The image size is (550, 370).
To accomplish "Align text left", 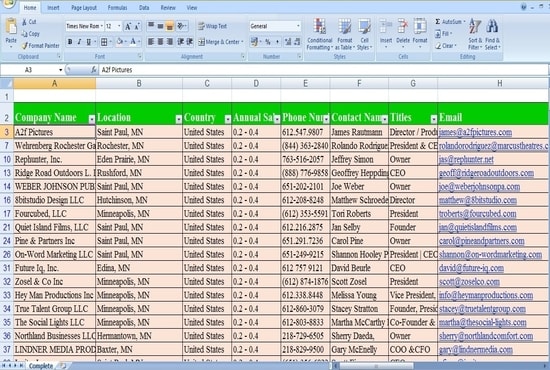I will (x=151, y=42).
